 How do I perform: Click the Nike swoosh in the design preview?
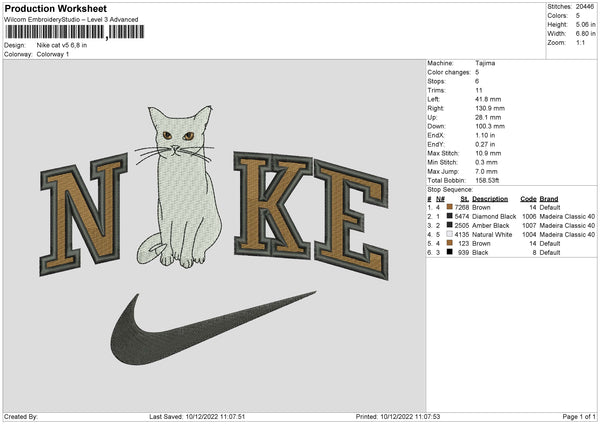click(213, 328)
